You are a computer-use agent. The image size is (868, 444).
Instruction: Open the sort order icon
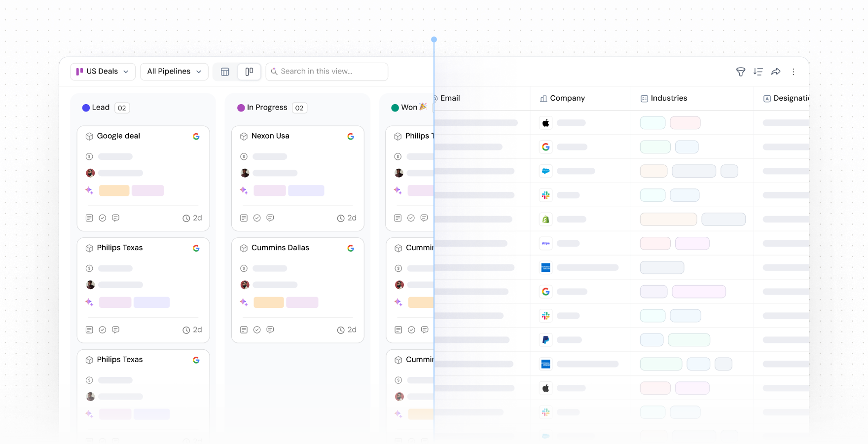tap(758, 72)
